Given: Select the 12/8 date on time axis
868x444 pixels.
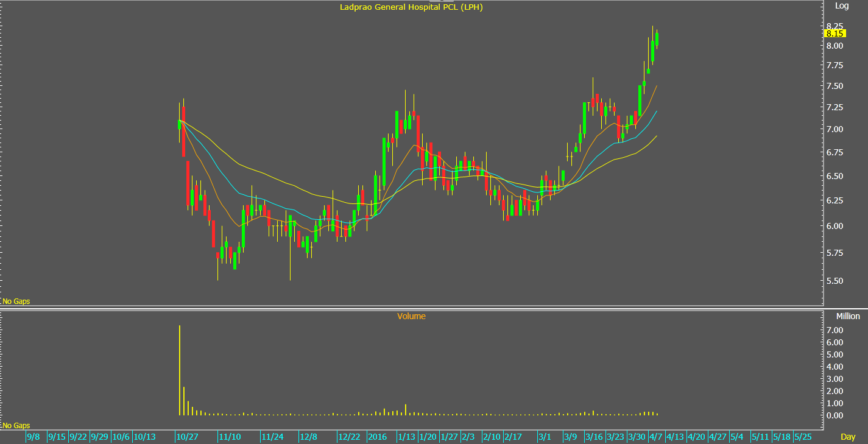Looking at the screenshot, I should [309, 437].
